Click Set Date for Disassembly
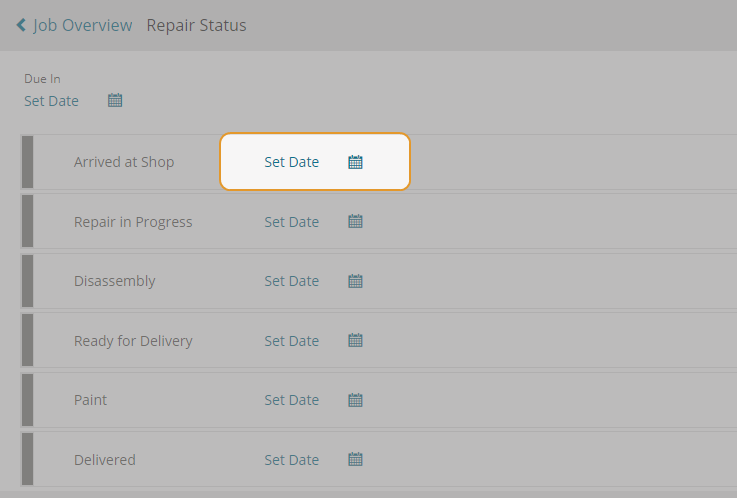The height and width of the screenshot is (498, 737). (x=291, y=281)
